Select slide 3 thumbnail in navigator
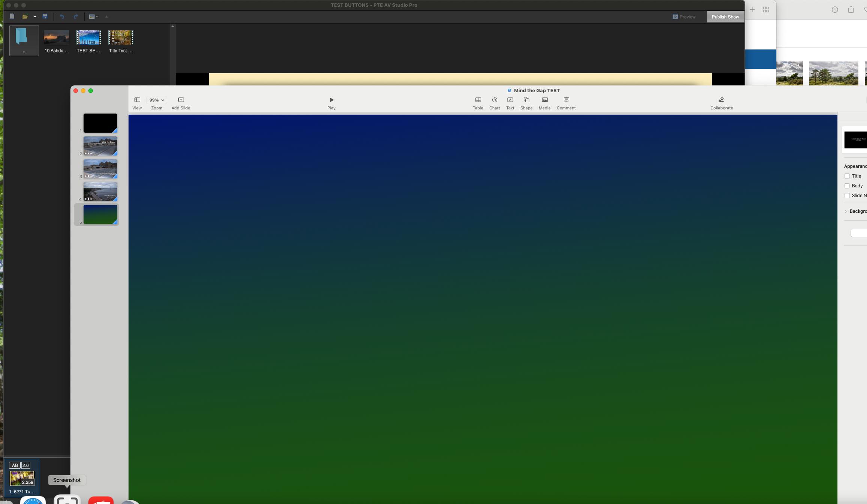 (100, 169)
